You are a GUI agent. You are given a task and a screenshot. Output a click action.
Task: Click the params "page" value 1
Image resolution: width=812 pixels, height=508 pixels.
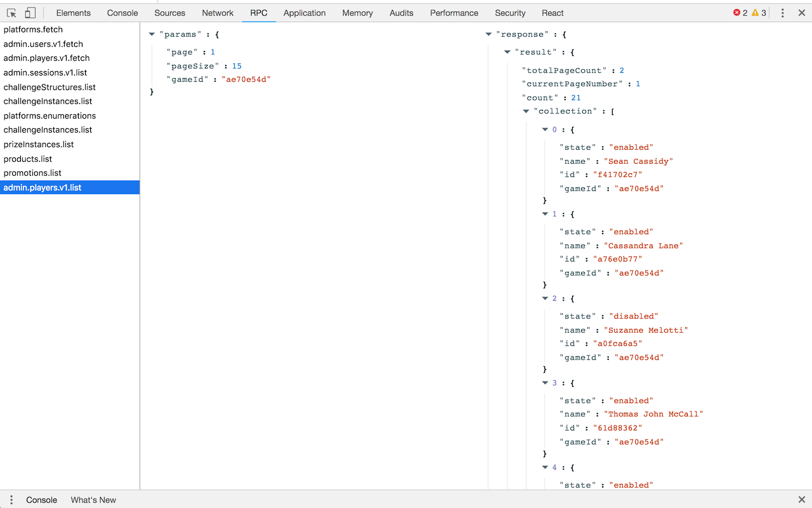pos(213,52)
